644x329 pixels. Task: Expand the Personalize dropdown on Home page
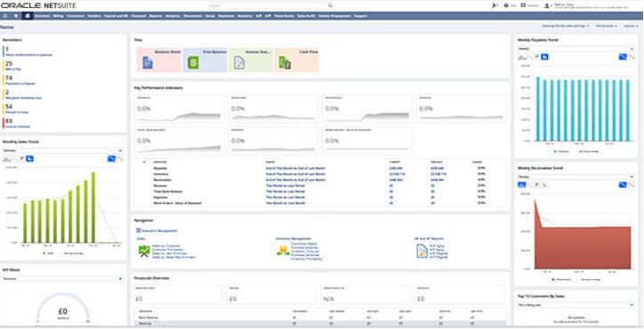(607, 26)
